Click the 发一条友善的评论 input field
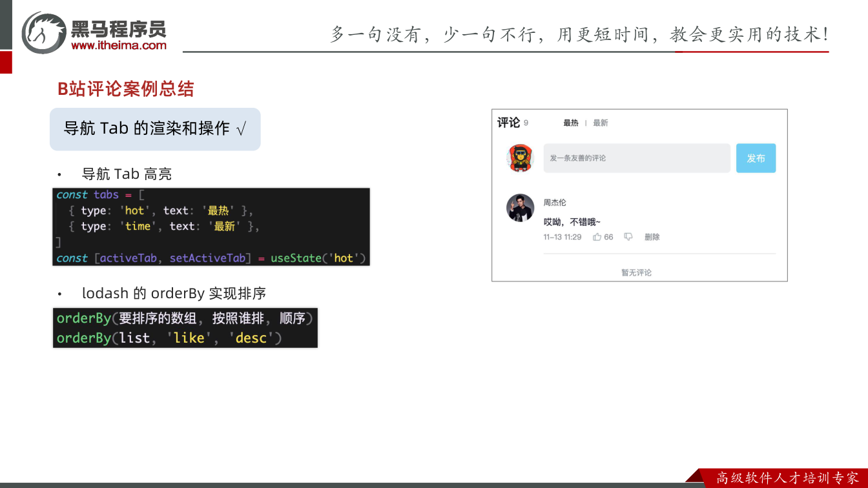Viewport: 868px width, 488px height. click(x=637, y=158)
